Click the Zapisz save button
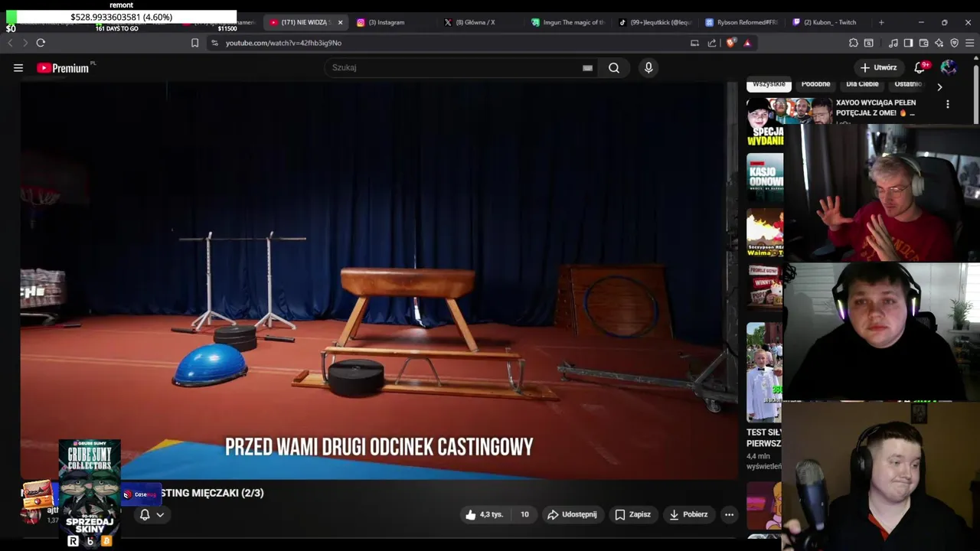980x551 pixels. [632, 514]
